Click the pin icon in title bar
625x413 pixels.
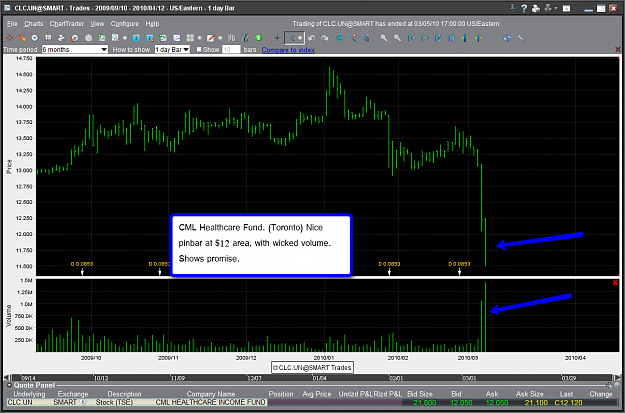(513, 8)
